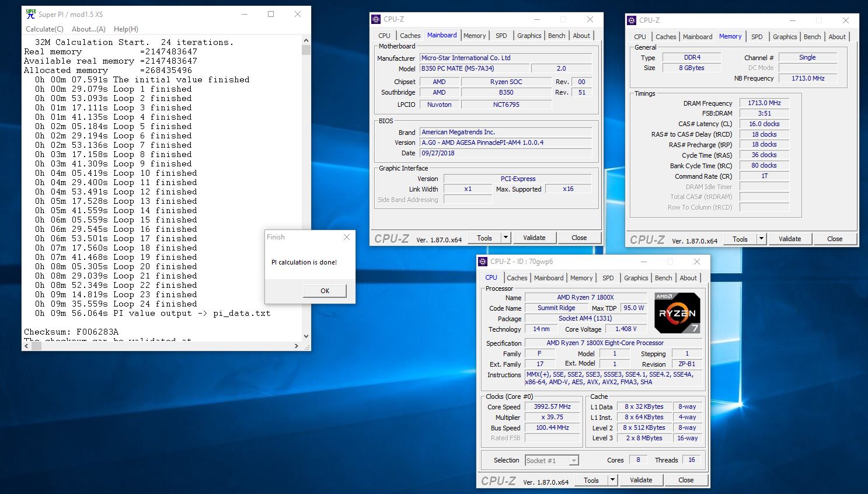
Task: Switch to CPU tab in the Mainboard CPU-Z window
Action: coord(385,36)
